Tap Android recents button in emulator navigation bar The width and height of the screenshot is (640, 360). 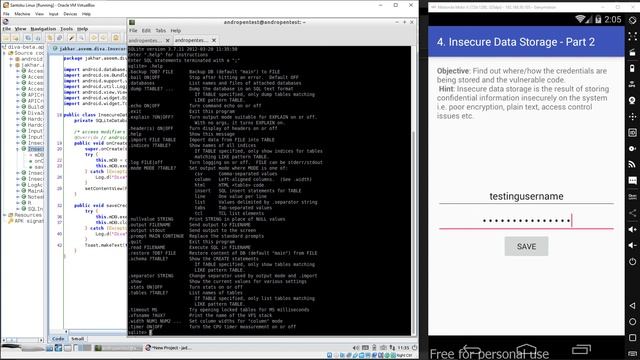581,350
